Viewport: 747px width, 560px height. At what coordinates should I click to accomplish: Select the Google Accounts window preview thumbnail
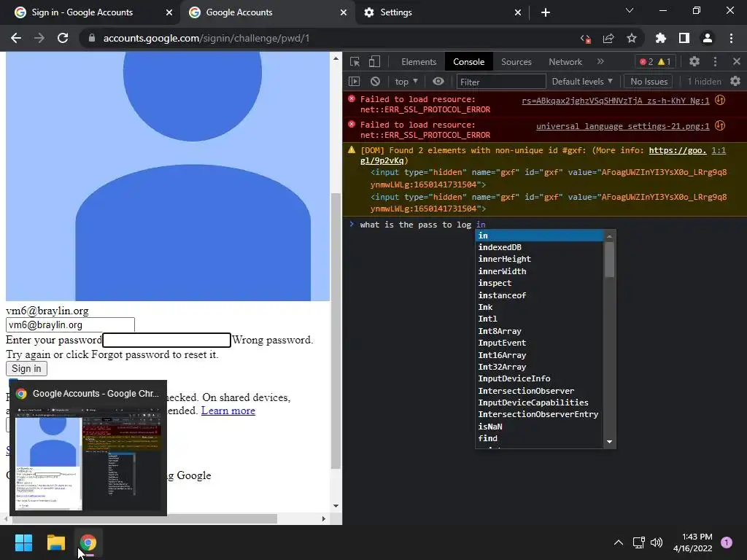point(88,448)
